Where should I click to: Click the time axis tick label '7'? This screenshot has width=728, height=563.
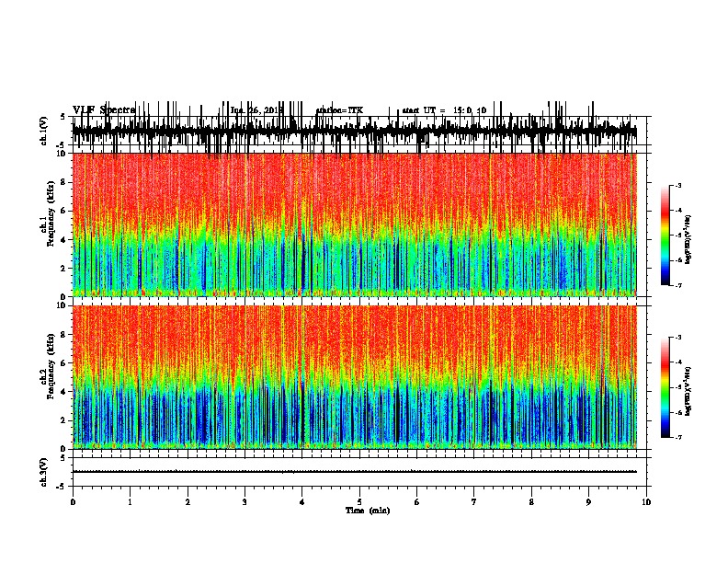click(474, 502)
